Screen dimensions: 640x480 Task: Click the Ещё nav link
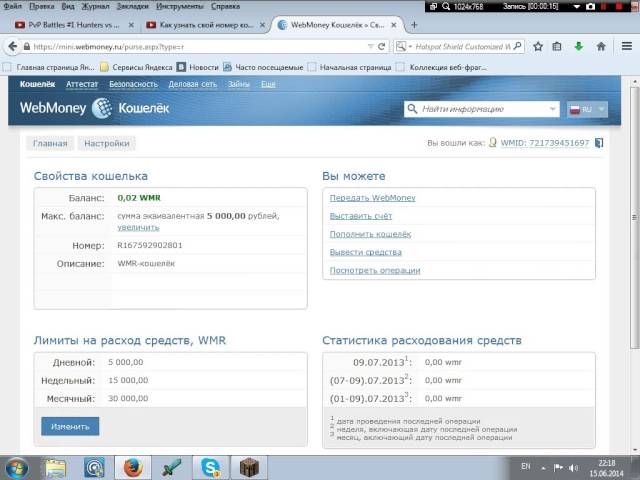click(x=268, y=84)
